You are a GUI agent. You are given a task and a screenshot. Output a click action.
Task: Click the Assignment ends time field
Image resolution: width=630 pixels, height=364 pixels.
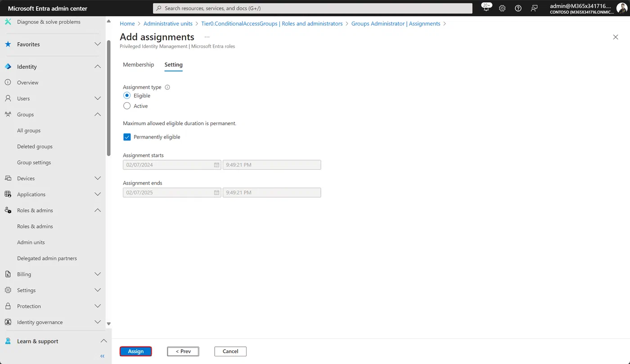click(272, 193)
